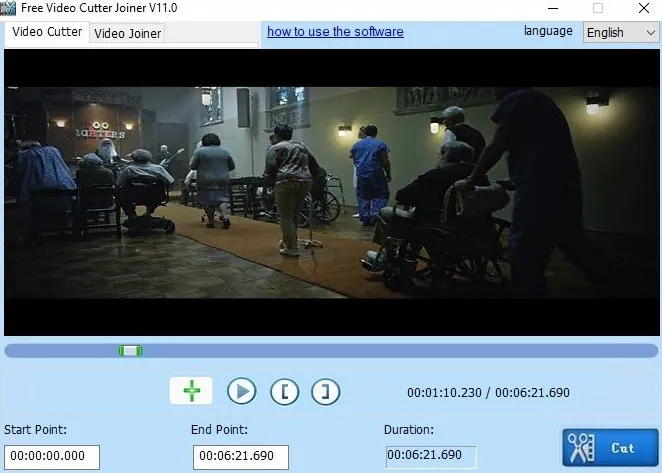Click the application icon in title bar
Image resolution: width=662 pixels, height=473 pixels.
8,8
